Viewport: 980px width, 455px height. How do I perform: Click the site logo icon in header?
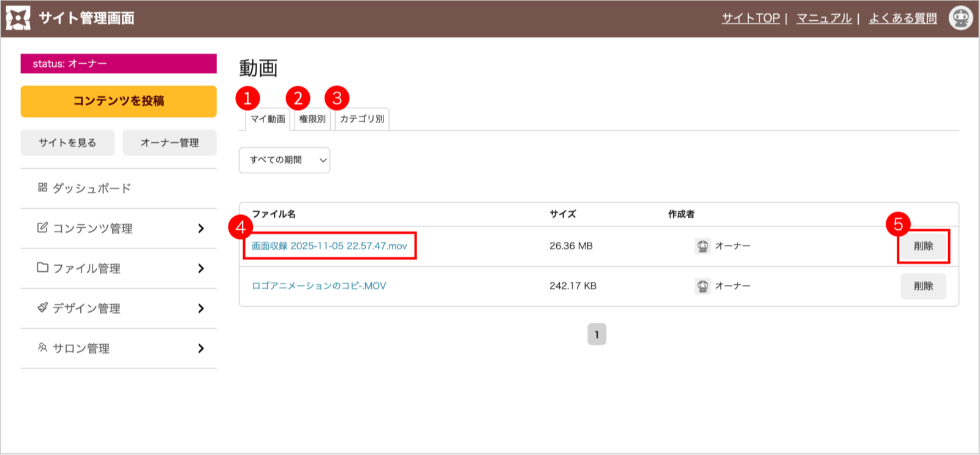pos(18,18)
